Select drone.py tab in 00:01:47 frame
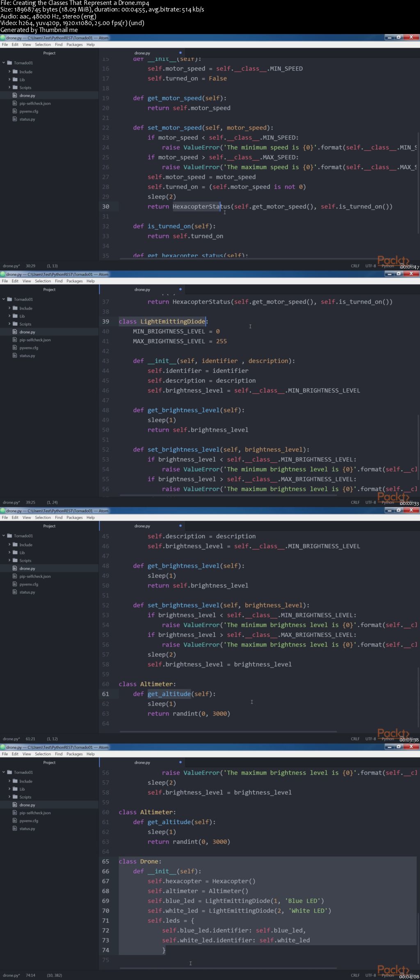 coord(142,53)
